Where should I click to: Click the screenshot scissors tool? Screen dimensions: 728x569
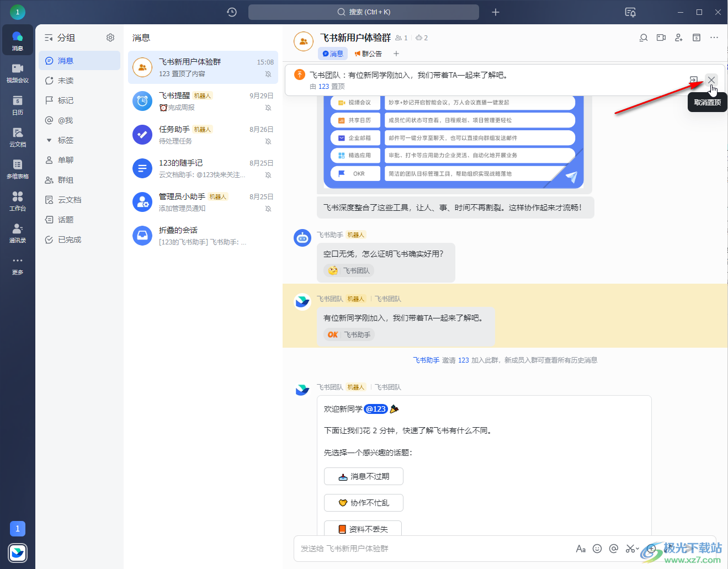point(630,549)
